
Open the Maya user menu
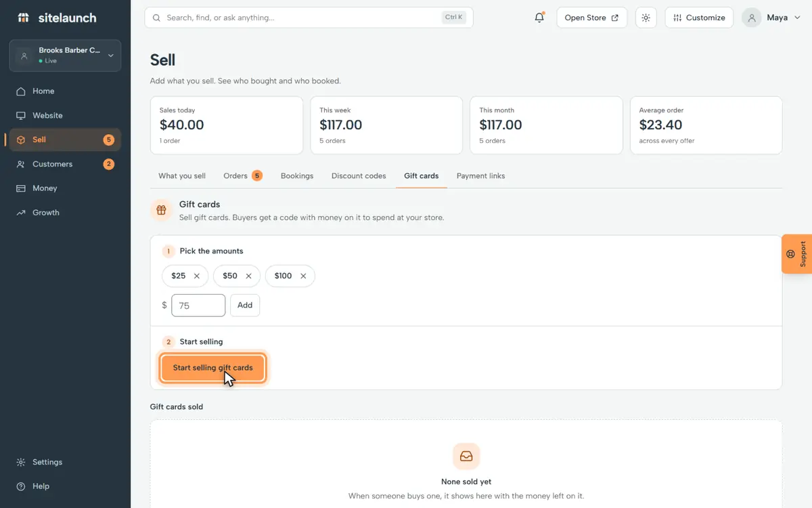(x=772, y=18)
